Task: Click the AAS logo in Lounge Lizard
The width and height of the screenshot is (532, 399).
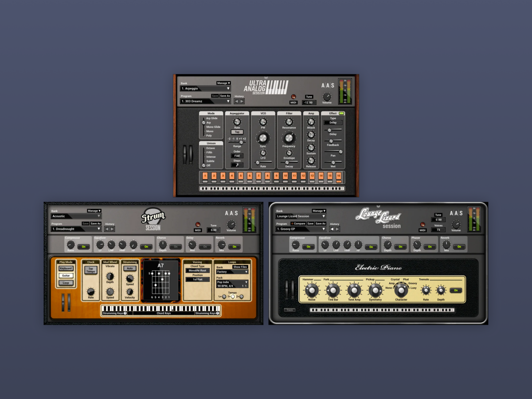Action: [x=456, y=213]
